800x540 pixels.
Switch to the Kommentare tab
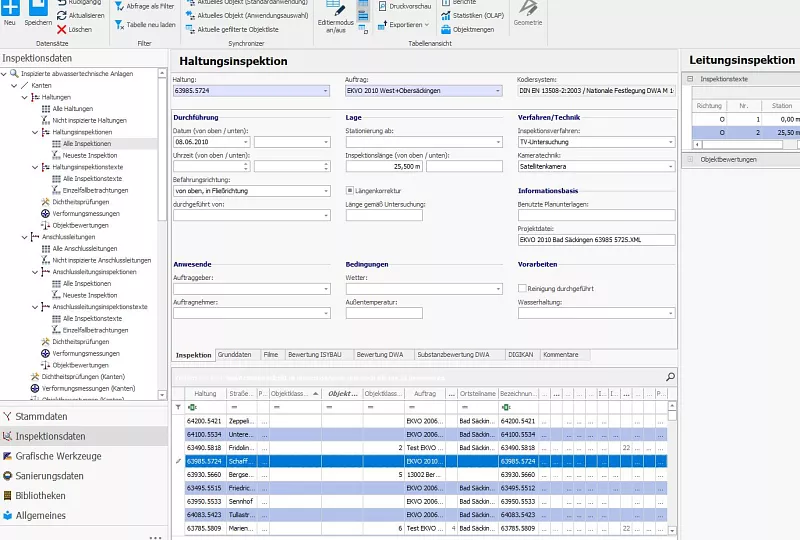coord(561,355)
